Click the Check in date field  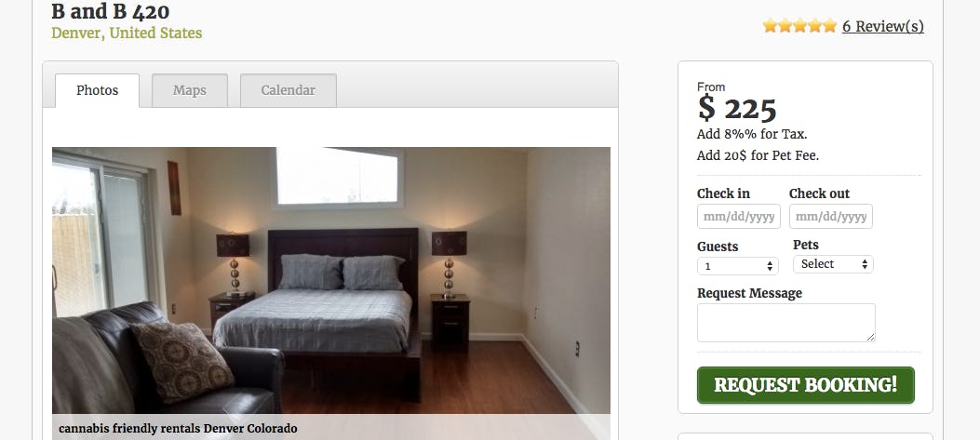pyautogui.click(x=739, y=216)
